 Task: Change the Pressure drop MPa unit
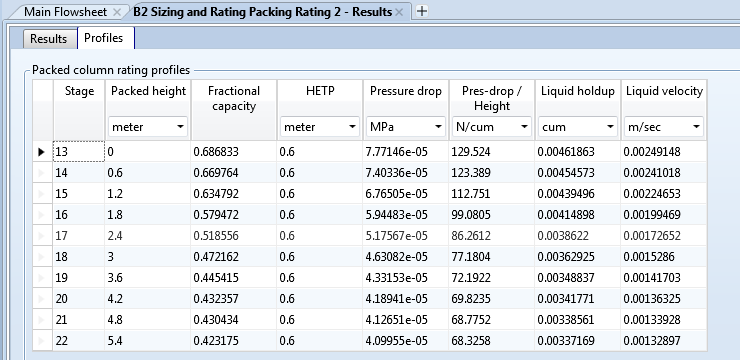pos(405,127)
